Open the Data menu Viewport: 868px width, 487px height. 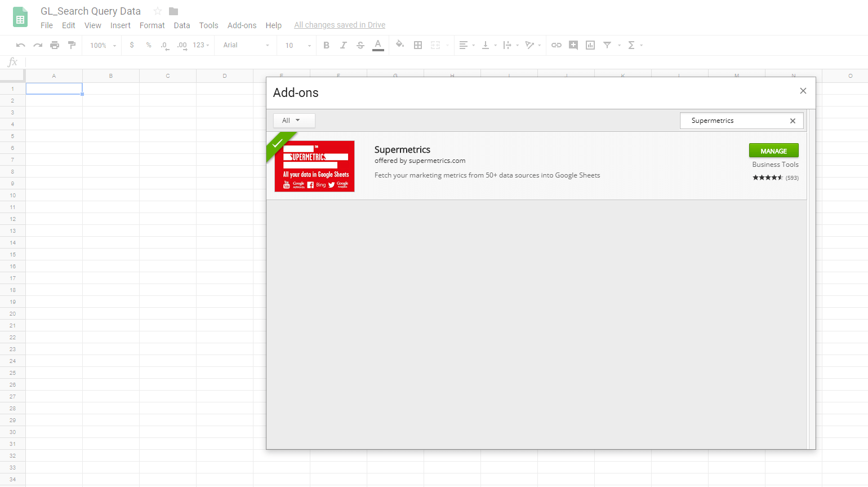(x=182, y=25)
